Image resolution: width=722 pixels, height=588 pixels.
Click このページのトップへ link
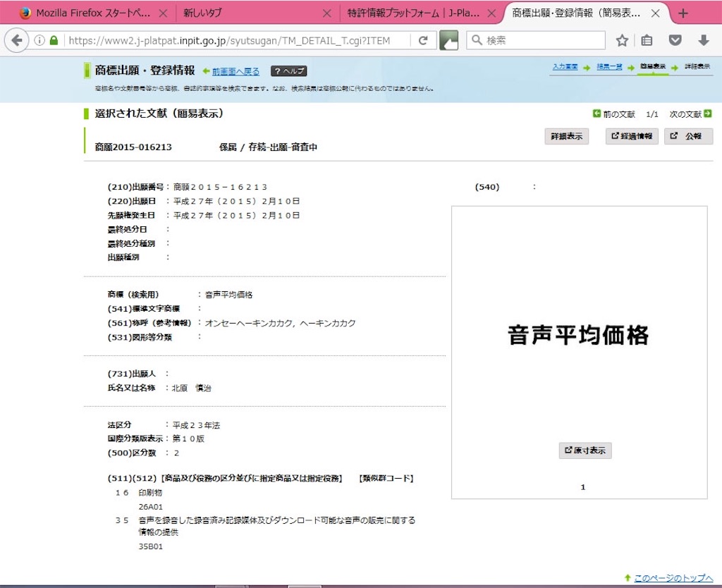(x=673, y=578)
